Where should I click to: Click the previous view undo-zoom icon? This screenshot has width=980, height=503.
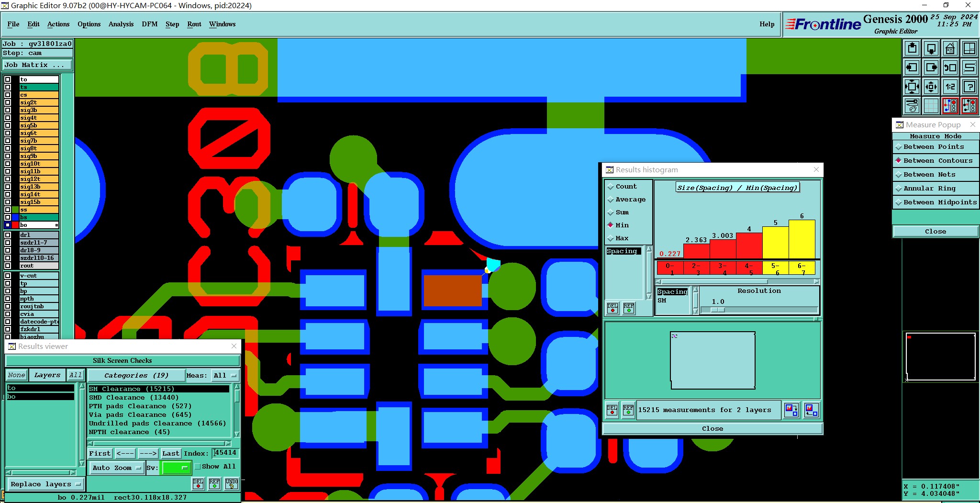tap(950, 67)
